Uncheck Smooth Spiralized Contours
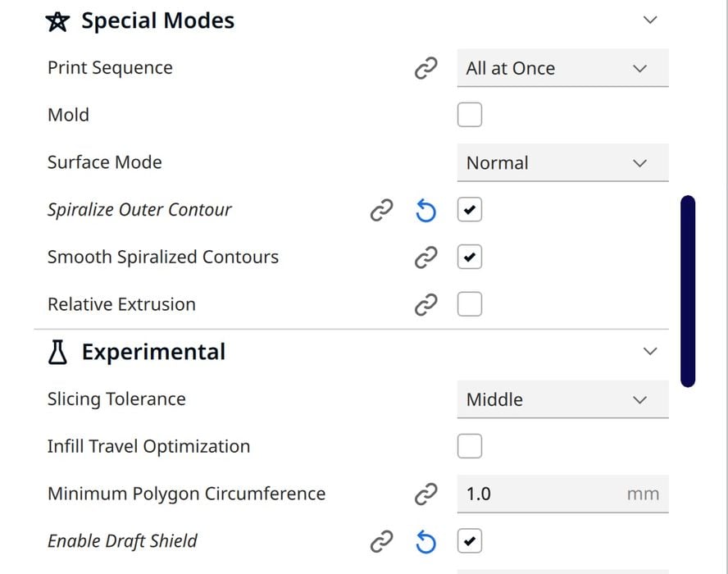Viewport: 728px width, 574px height. 470,257
